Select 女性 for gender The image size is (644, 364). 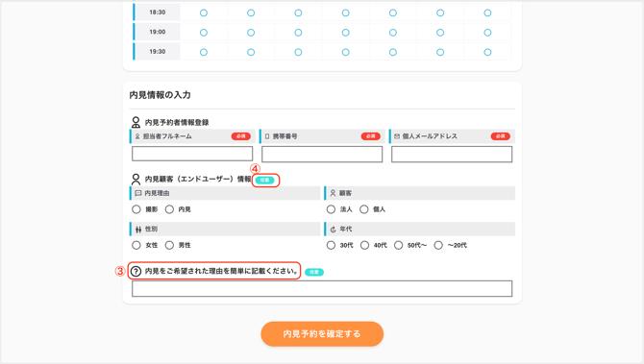(136, 246)
